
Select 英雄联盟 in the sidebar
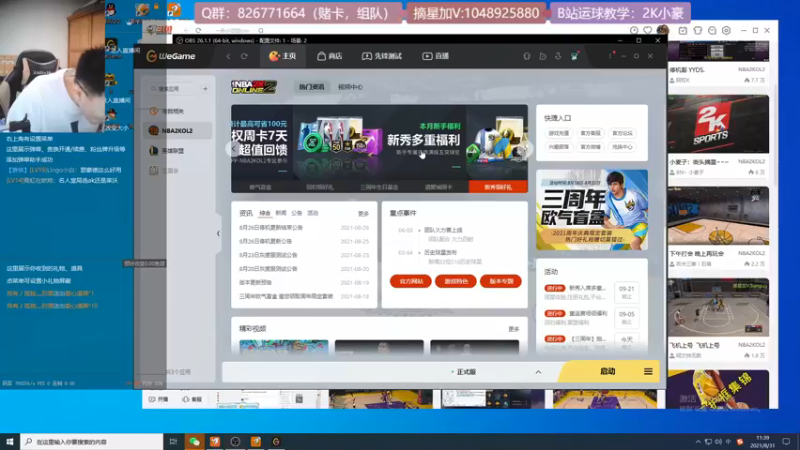tap(178, 151)
